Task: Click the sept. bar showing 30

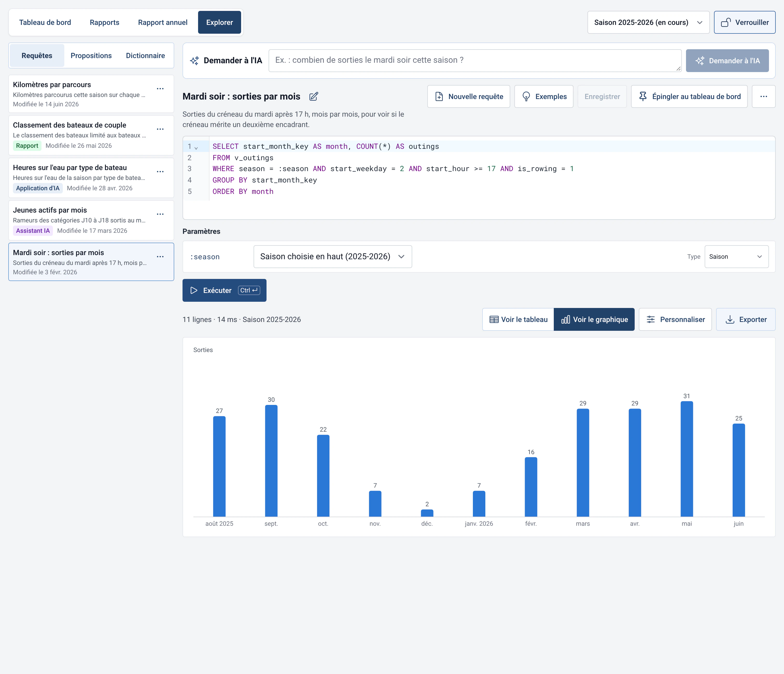Action: 271,461
